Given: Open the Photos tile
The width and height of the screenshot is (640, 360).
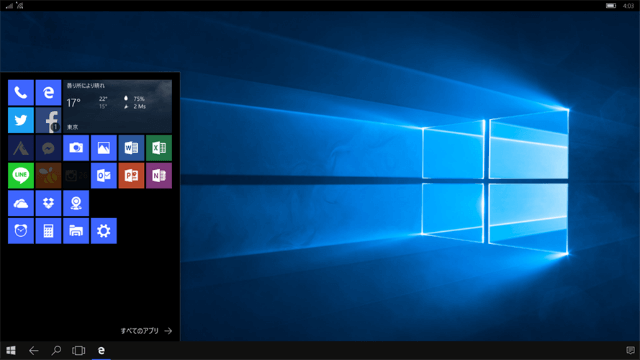Looking at the screenshot, I should [104, 148].
